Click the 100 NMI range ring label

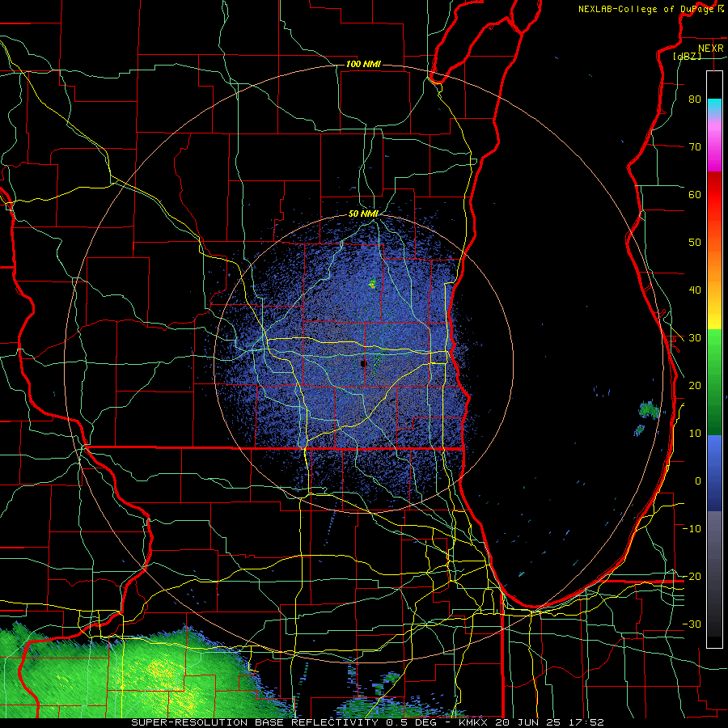(363, 64)
